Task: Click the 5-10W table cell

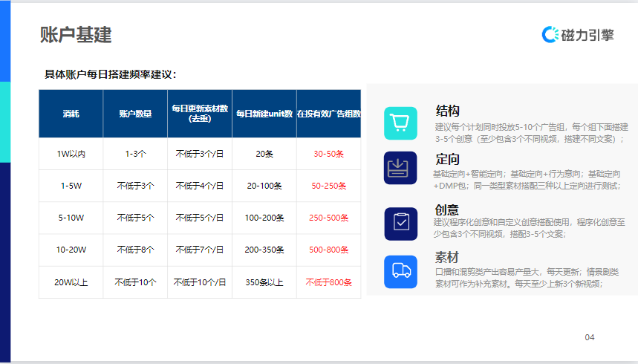Action: pos(71,218)
